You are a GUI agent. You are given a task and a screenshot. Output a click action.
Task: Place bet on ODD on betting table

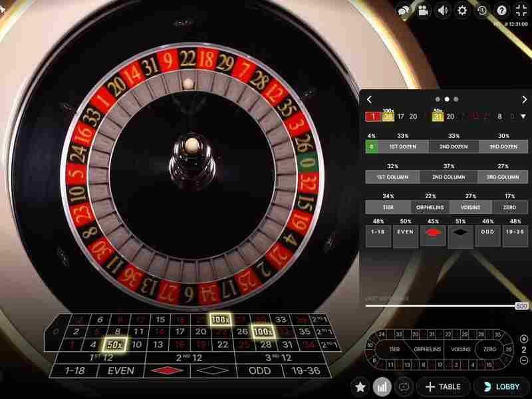259,371
